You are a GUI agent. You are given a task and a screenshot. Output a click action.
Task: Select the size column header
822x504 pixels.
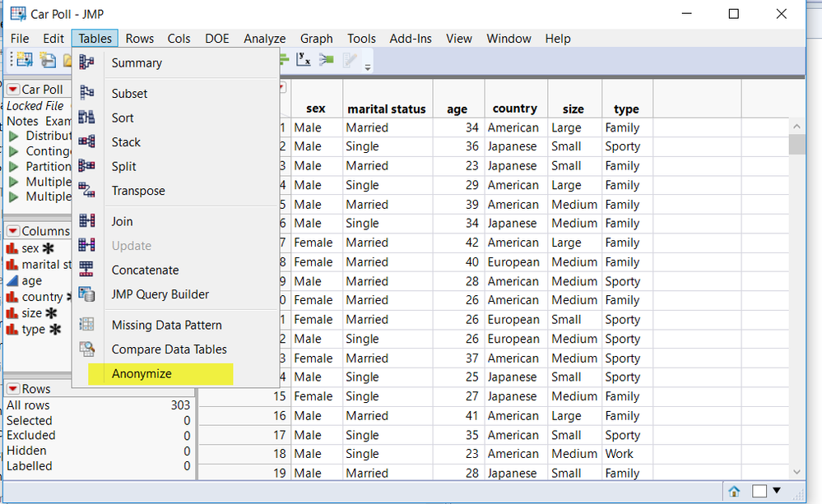[x=574, y=109]
